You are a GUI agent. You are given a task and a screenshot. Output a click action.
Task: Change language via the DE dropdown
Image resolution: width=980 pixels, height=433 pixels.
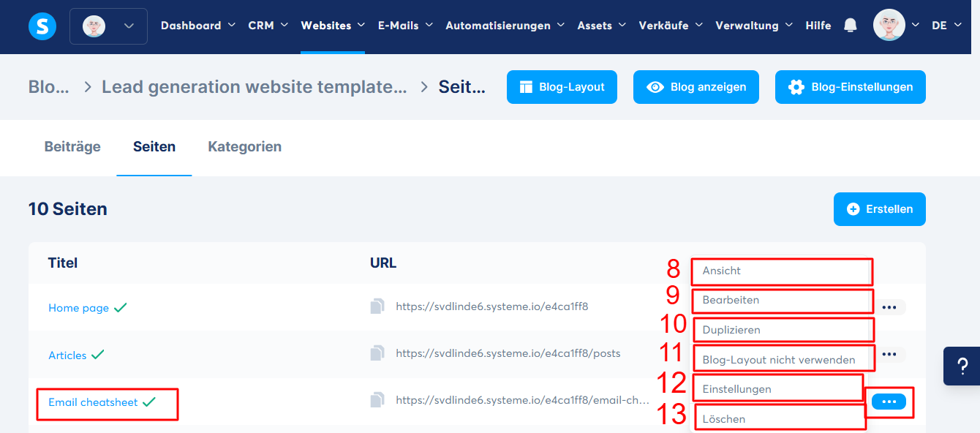(x=946, y=26)
